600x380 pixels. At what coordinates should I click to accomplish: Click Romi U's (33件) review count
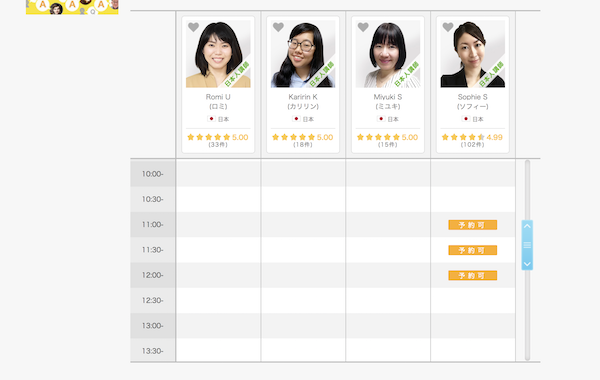pos(218,145)
